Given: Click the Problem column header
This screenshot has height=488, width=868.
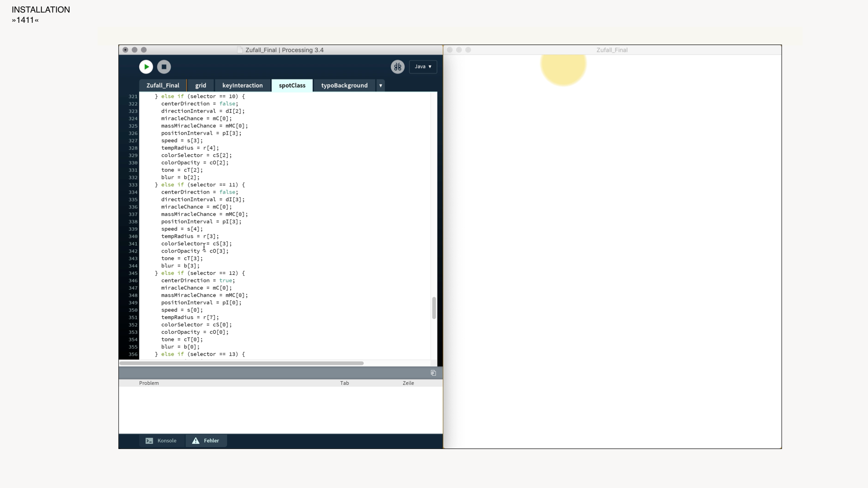Looking at the screenshot, I should pyautogui.click(x=149, y=383).
